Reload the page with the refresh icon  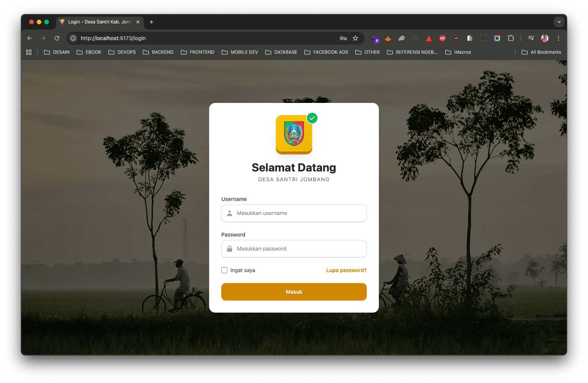[x=57, y=38]
